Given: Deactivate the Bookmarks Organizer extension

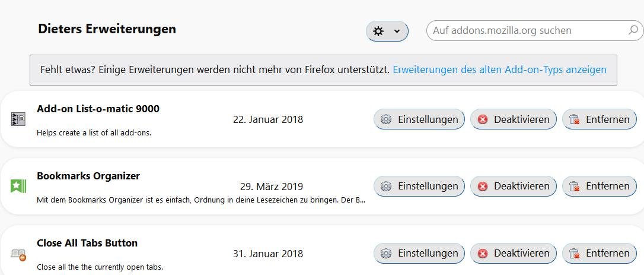Looking at the screenshot, I should point(514,186).
